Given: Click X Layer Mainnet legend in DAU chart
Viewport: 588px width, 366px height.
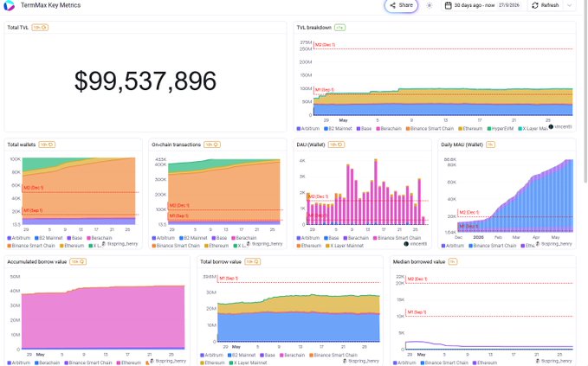Looking at the screenshot, I should [x=345, y=246].
